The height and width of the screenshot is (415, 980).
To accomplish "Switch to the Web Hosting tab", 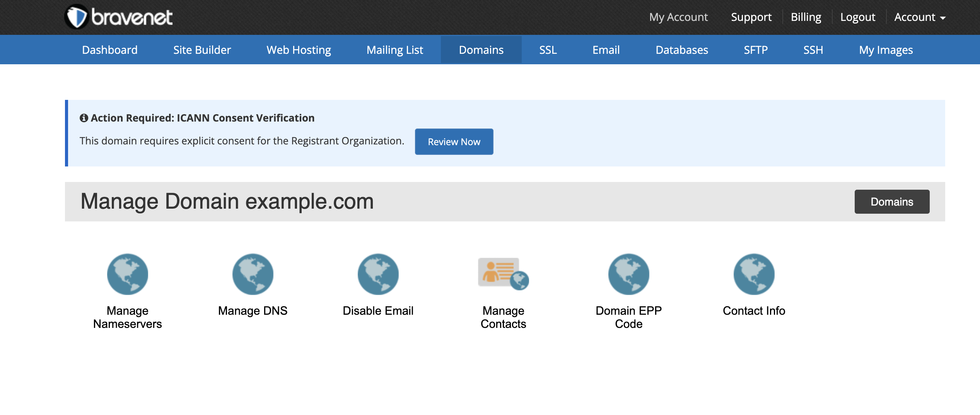I will click(299, 50).
